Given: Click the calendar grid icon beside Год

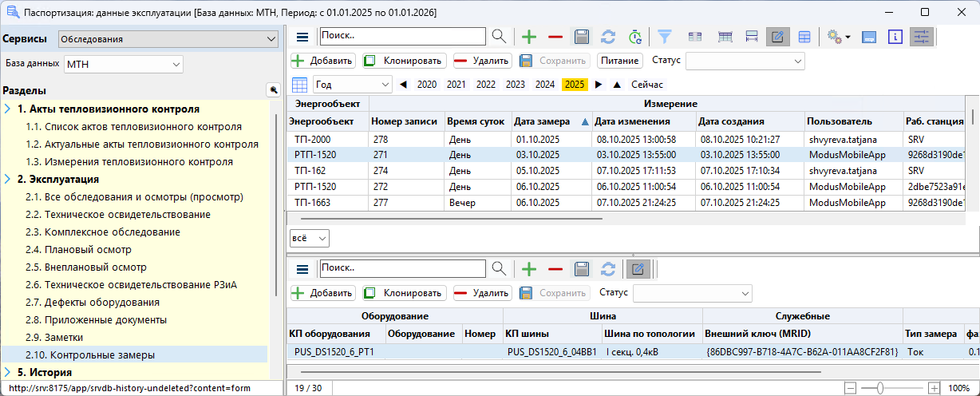Looking at the screenshot, I should click(299, 85).
